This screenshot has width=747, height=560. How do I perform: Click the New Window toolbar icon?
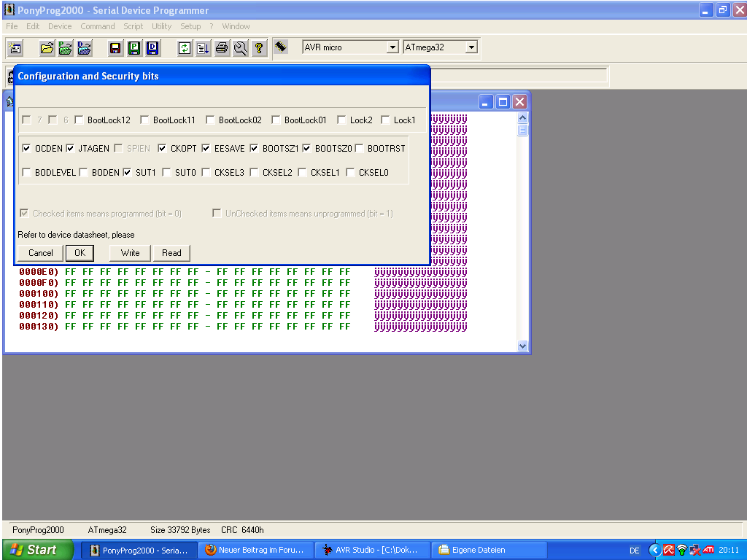pyautogui.click(x=15, y=47)
